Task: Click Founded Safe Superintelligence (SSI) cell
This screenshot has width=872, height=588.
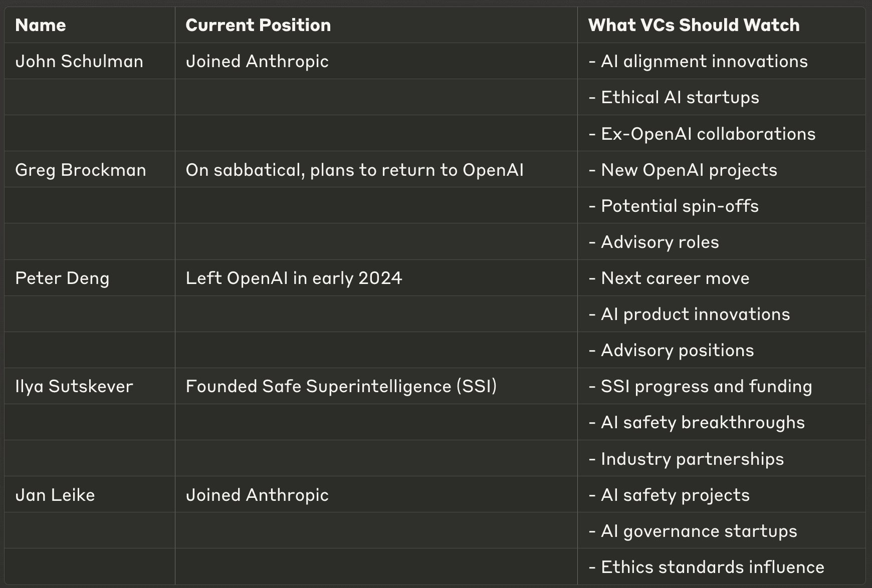Action: [376, 386]
